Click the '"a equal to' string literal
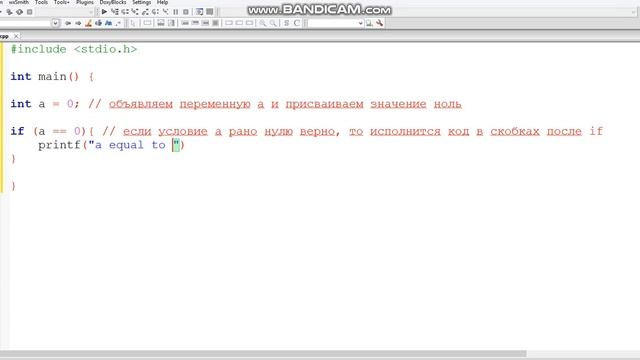This screenshot has width=640, height=360. [127, 145]
